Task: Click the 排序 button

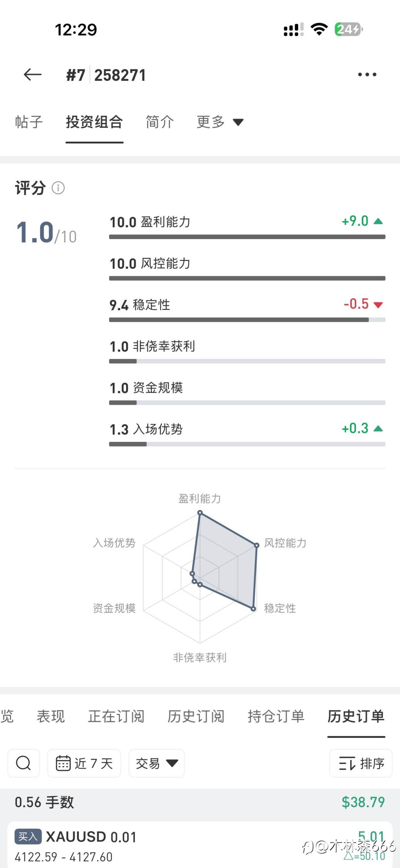Action: click(x=361, y=763)
